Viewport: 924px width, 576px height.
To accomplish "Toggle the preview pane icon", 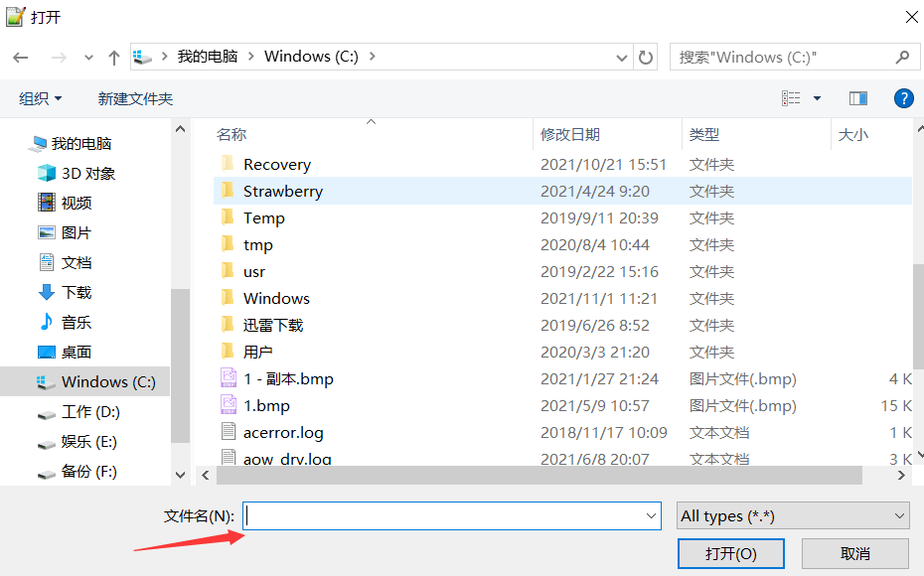I will point(857,98).
